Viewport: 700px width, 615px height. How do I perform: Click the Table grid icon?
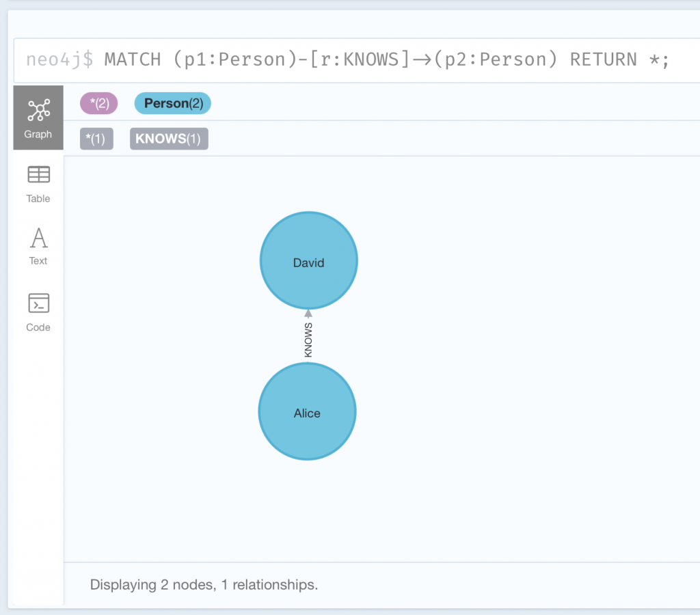[x=39, y=174]
